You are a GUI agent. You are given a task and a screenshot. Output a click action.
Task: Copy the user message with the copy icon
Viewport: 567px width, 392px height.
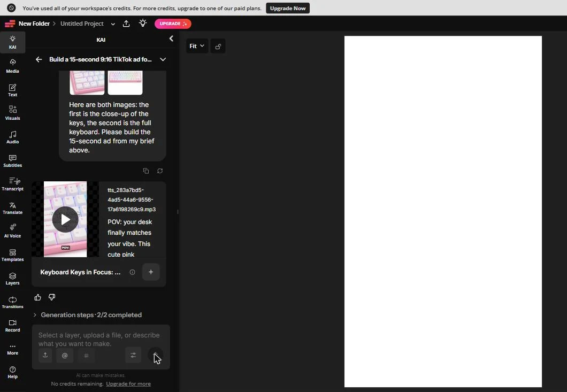(x=145, y=171)
